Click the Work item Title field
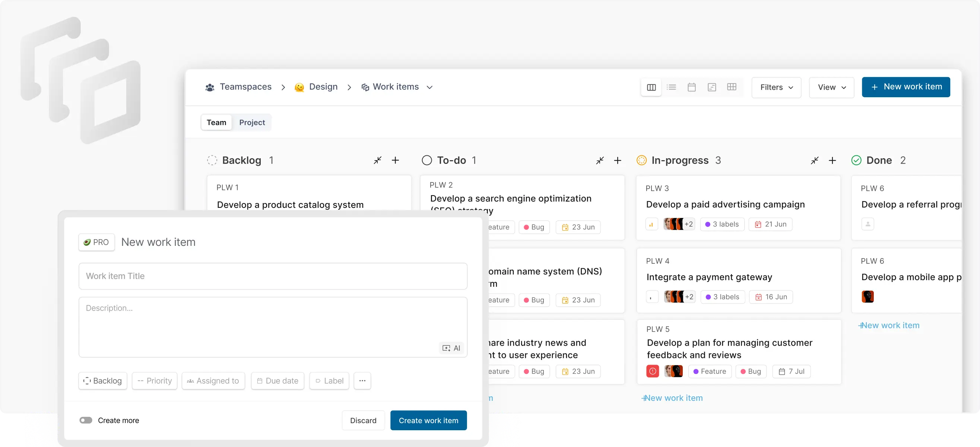 pos(272,276)
